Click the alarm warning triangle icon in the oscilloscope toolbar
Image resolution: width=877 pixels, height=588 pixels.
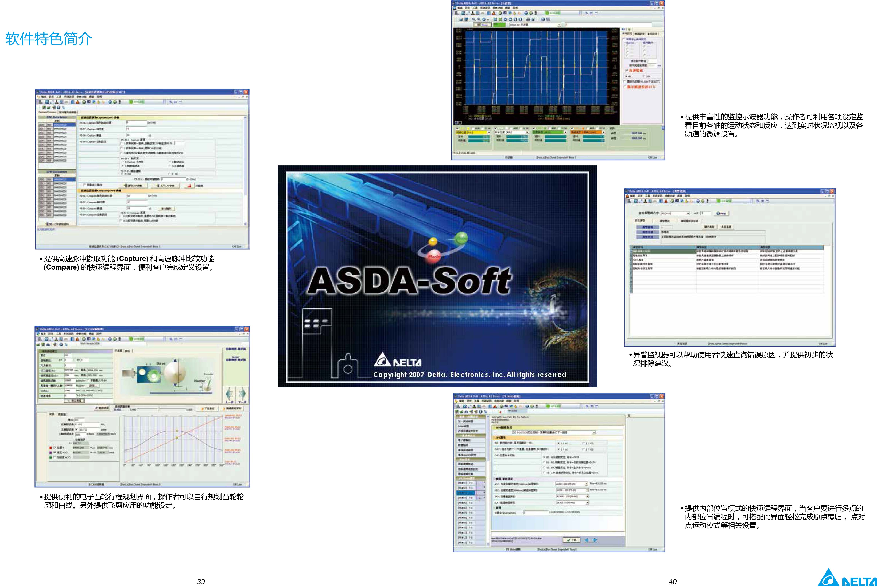pyautogui.click(x=494, y=13)
